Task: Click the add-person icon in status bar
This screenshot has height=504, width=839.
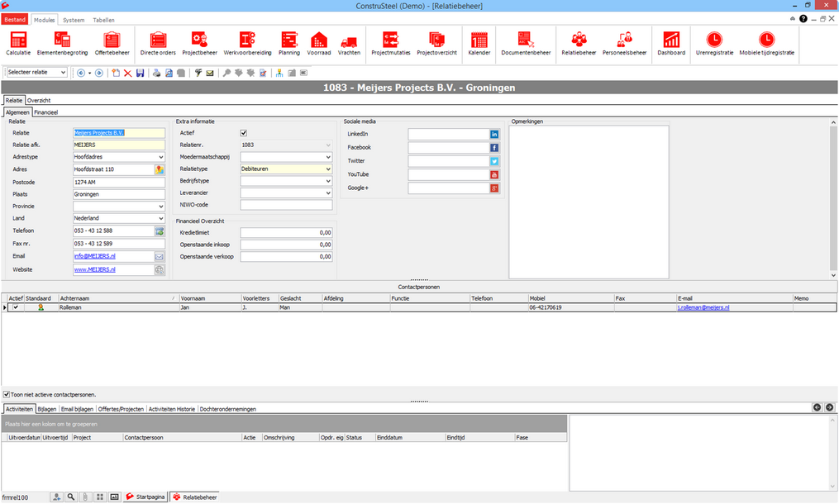Action: point(56,497)
